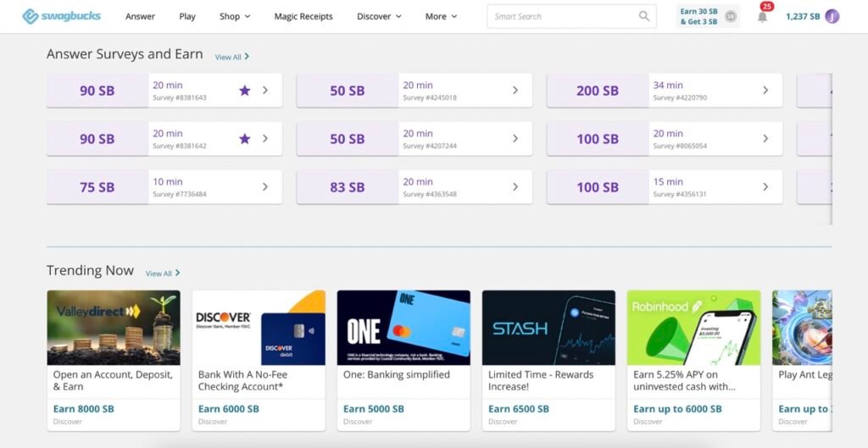Open the Robinhood offer image

(693, 328)
